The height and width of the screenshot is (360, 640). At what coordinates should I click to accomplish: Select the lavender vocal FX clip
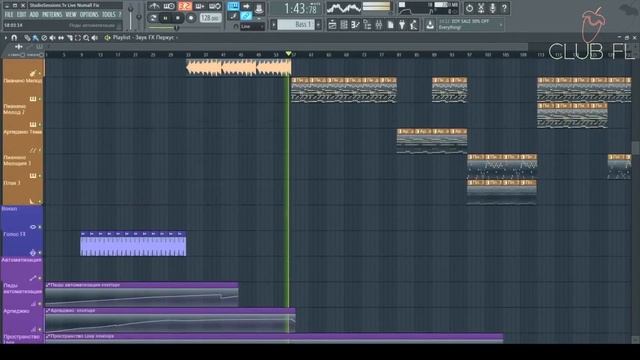click(x=133, y=244)
